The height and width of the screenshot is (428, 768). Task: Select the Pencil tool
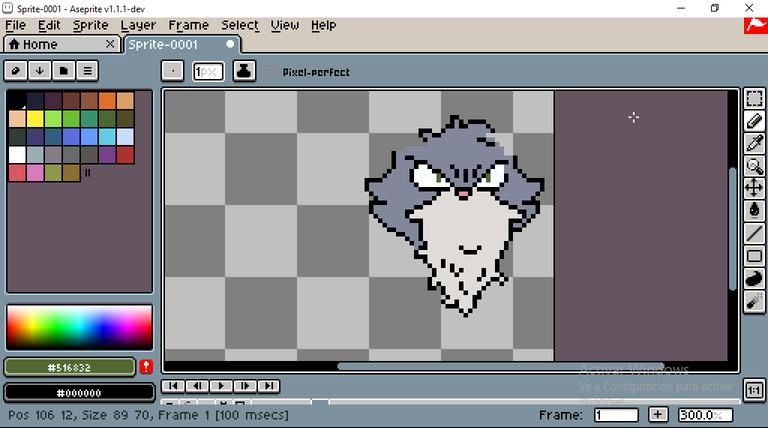[x=754, y=121]
